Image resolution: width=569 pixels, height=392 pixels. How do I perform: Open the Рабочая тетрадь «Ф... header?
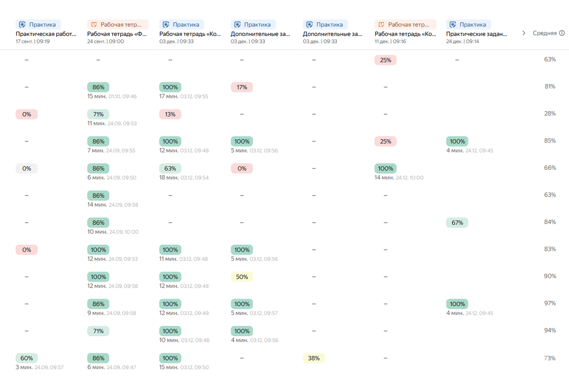coord(117,34)
